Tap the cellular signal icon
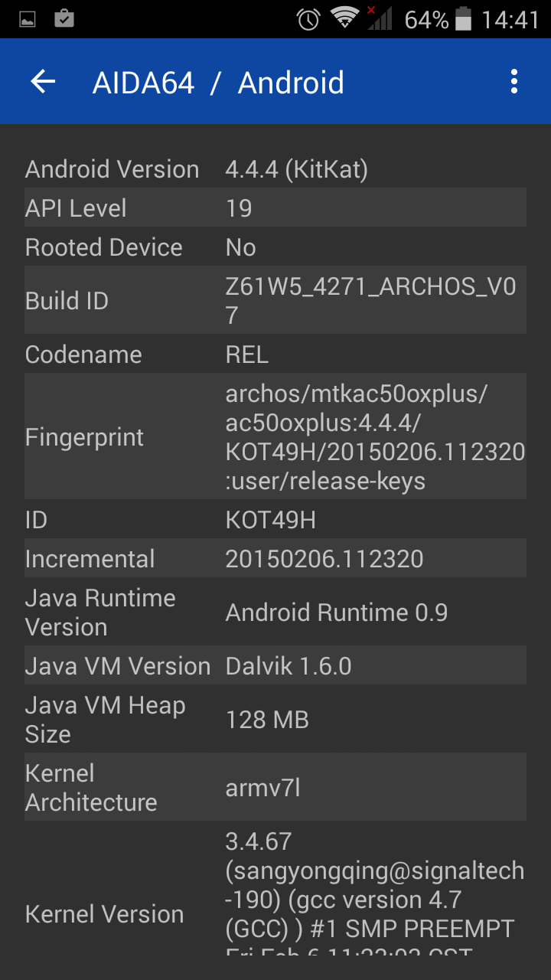 coord(379,18)
